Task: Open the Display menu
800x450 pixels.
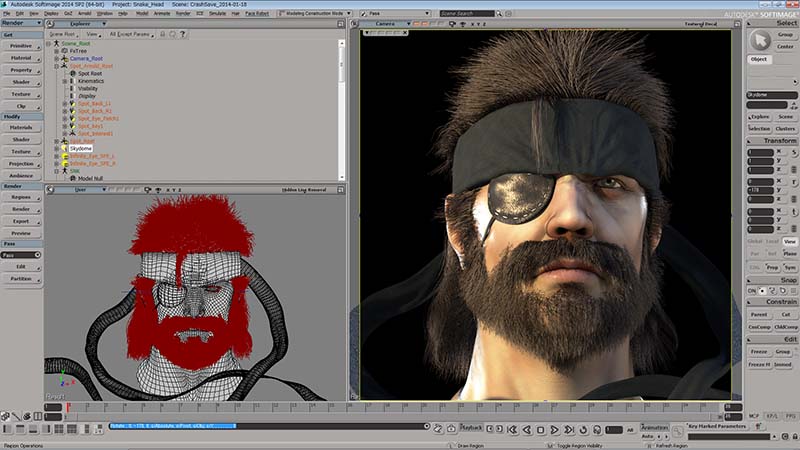Action: (51, 14)
